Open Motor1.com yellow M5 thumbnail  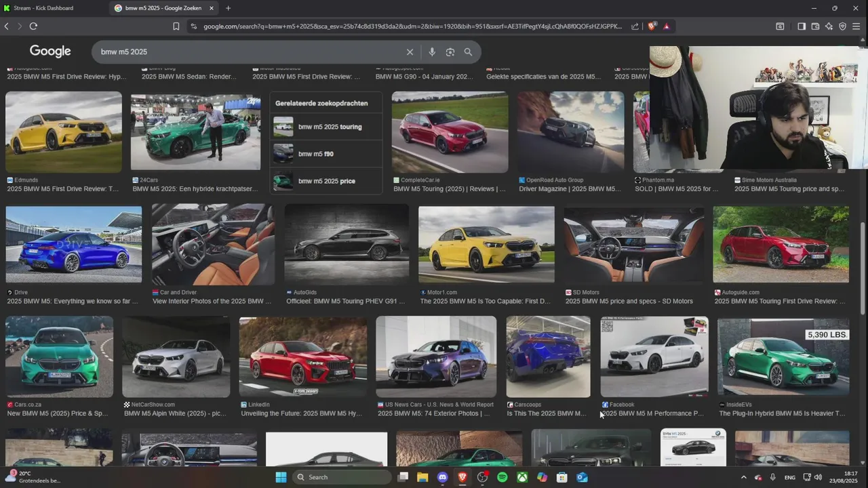tap(486, 244)
